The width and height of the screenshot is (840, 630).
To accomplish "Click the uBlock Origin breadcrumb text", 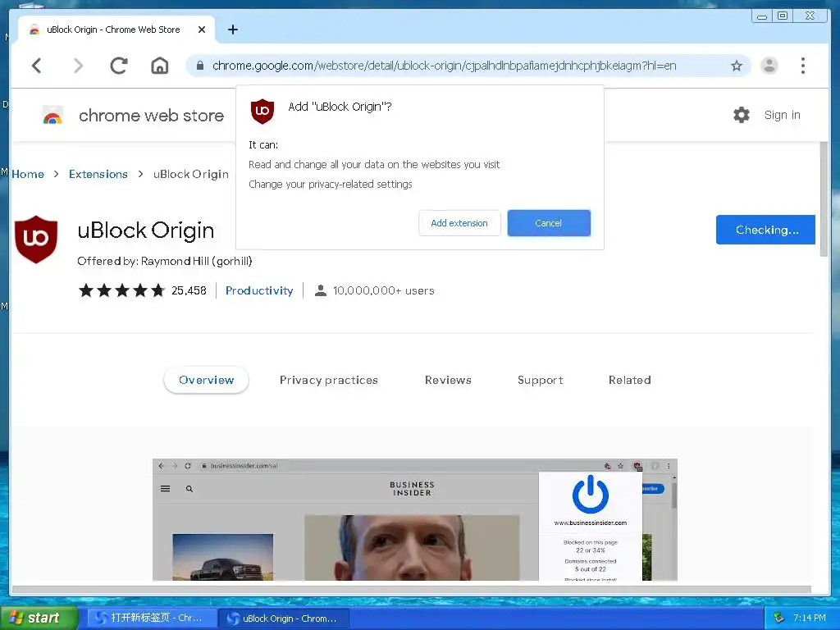I will coord(190,174).
